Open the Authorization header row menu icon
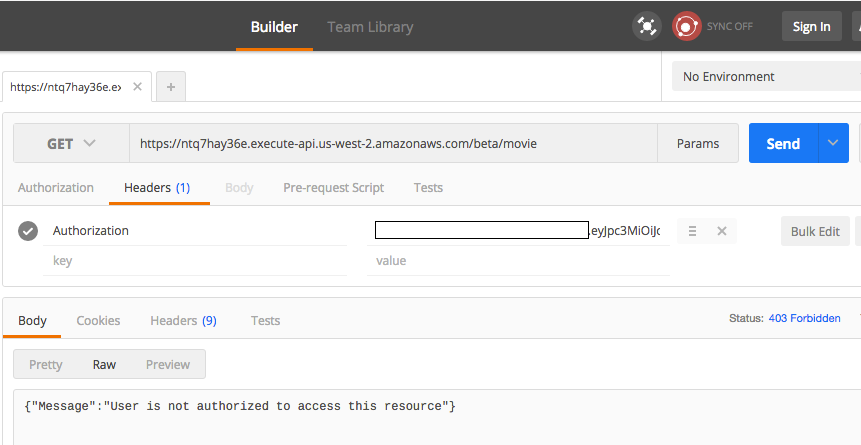The image size is (861, 445). pyautogui.click(x=692, y=231)
